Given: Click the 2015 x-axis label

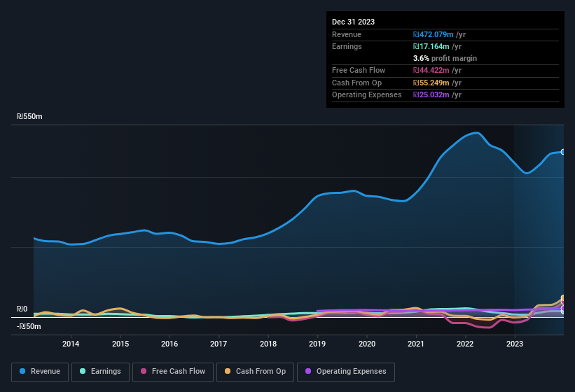Looking at the screenshot, I should pos(120,344).
